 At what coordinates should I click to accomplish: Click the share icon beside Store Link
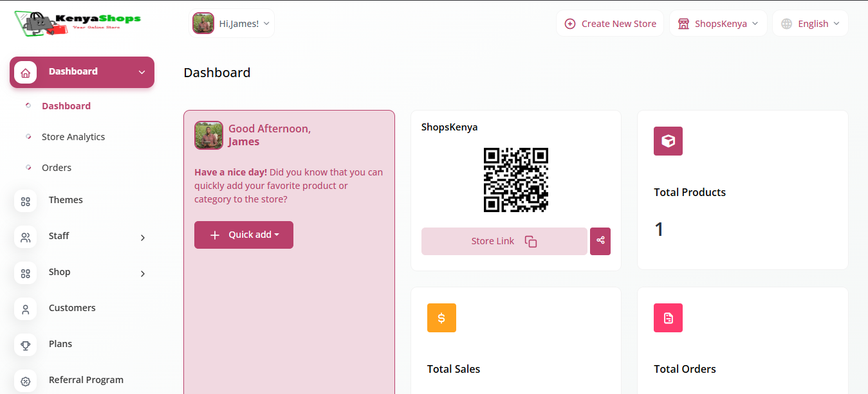tap(600, 241)
